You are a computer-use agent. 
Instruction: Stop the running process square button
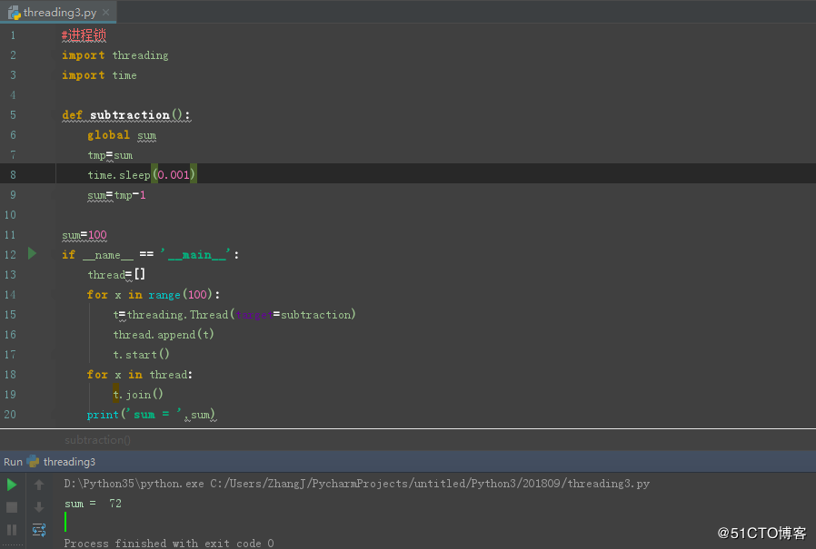tap(11, 507)
